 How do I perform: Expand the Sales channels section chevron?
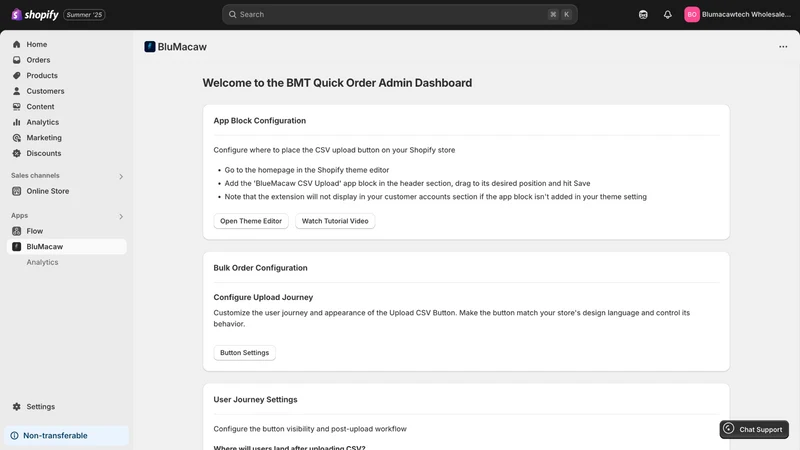(121, 177)
